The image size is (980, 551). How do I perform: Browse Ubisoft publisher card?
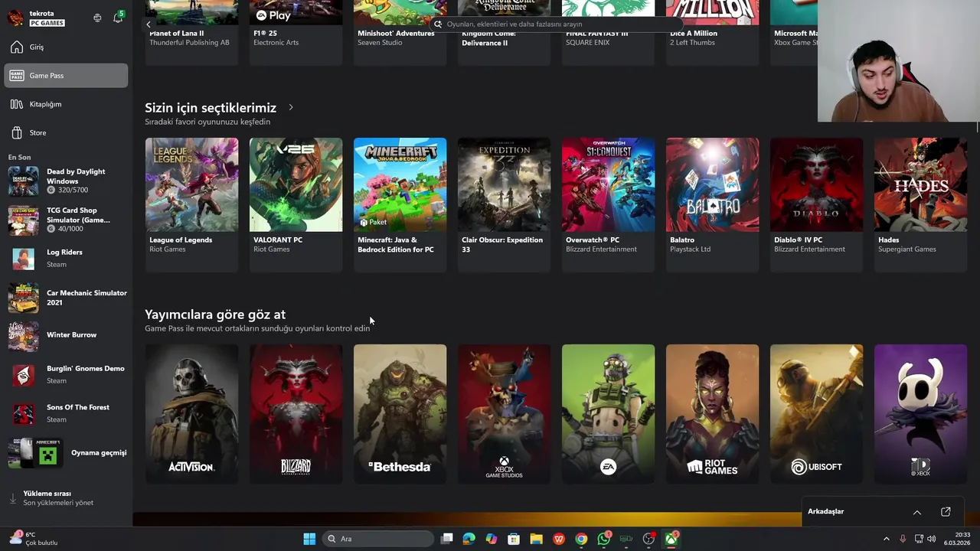coord(816,414)
